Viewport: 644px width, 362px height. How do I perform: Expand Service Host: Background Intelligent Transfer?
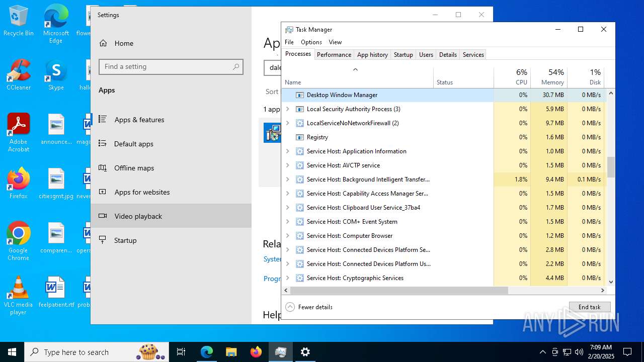pos(288,179)
